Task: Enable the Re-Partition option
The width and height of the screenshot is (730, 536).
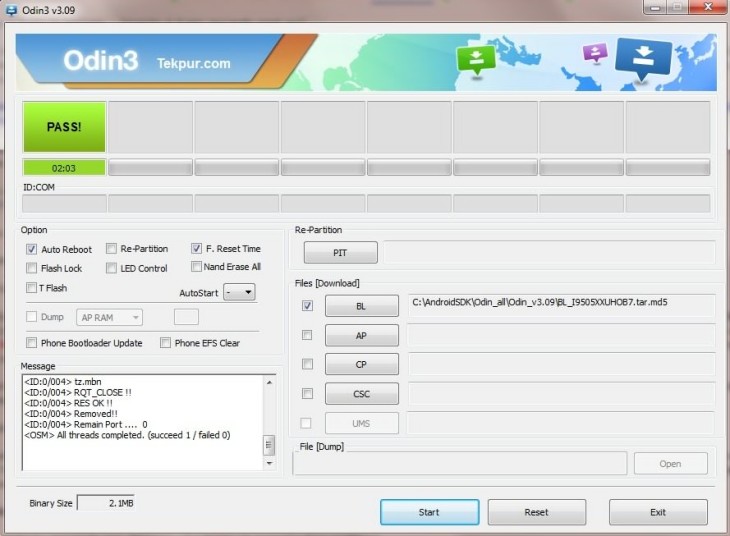Action: point(111,249)
